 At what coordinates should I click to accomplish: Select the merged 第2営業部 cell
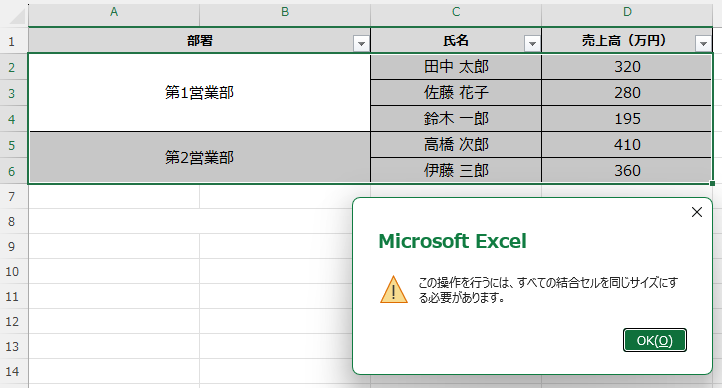point(199,157)
